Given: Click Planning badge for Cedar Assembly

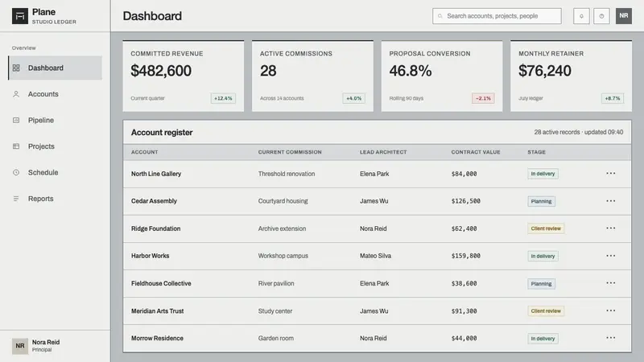Looking at the screenshot, I should [x=541, y=202].
